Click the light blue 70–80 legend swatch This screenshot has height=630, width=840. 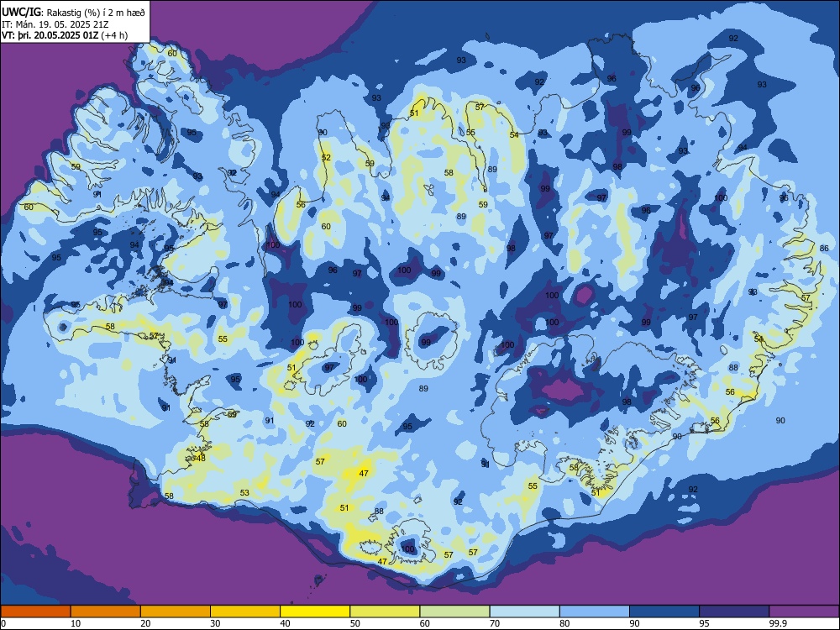tap(525, 612)
